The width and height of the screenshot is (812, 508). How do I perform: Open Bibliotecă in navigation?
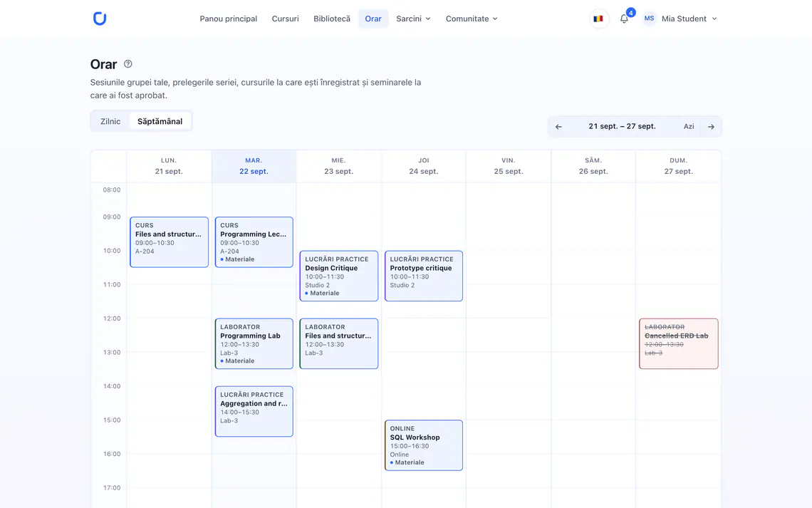(332, 19)
